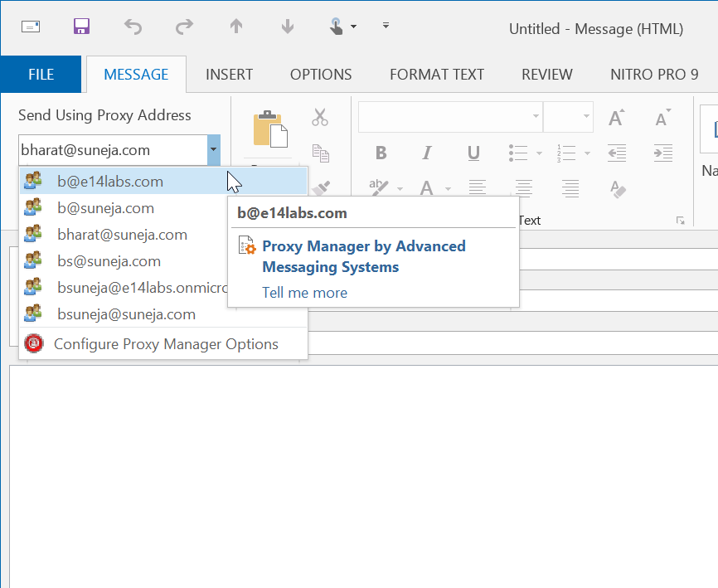The height and width of the screenshot is (588, 718).
Task: Open the font size dropdown
Action: click(x=585, y=116)
